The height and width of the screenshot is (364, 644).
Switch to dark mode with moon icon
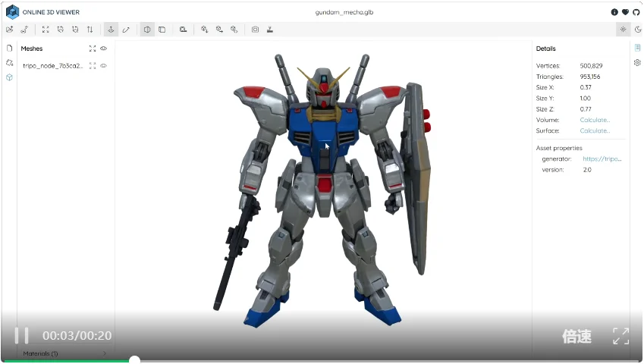click(x=637, y=30)
